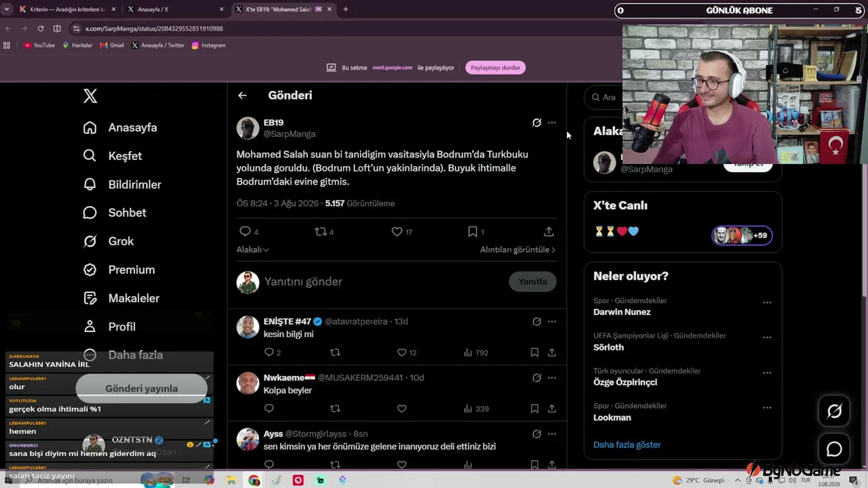Open the apps grid in bookmarks bar
Image resolution: width=868 pixels, height=488 pixels.
point(7,45)
